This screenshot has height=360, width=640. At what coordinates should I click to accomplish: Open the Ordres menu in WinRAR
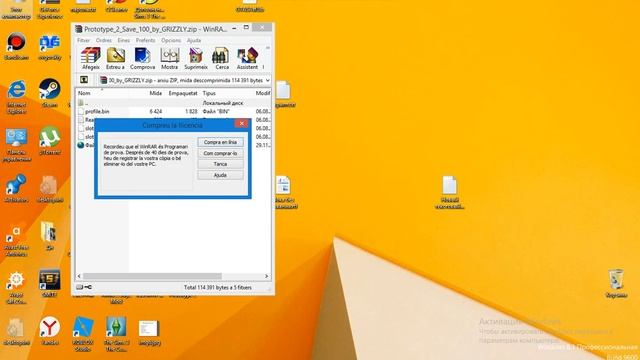tap(104, 40)
